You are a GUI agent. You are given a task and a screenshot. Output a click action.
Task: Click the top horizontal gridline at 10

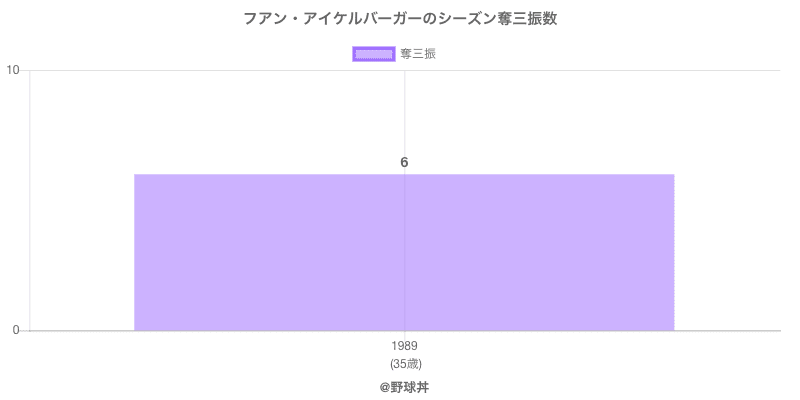tap(600, 70)
